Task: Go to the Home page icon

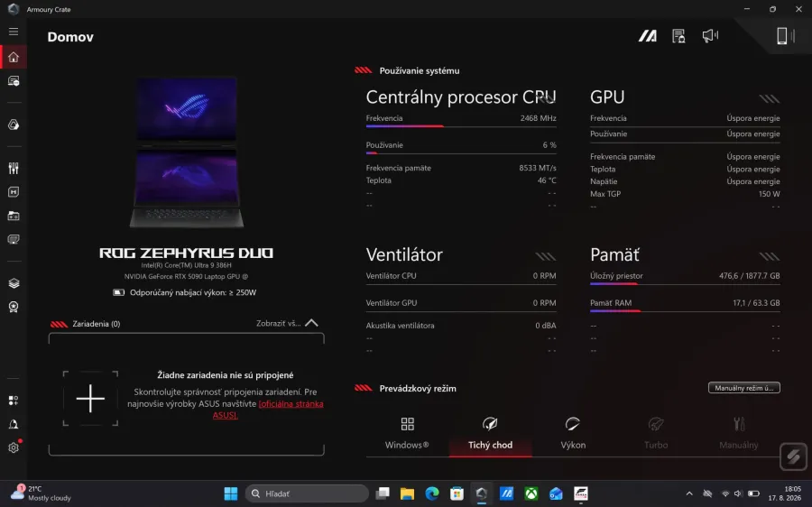Action: (x=14, y=57)
